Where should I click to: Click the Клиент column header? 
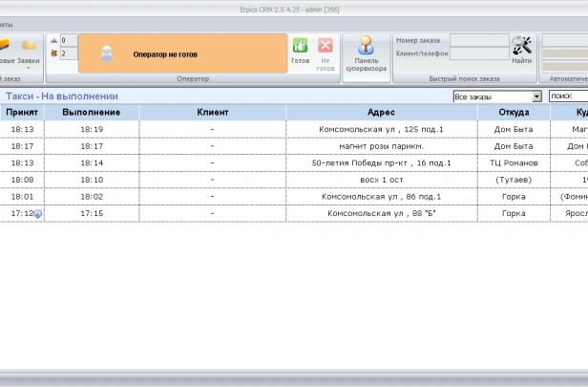tap(212, 113)
